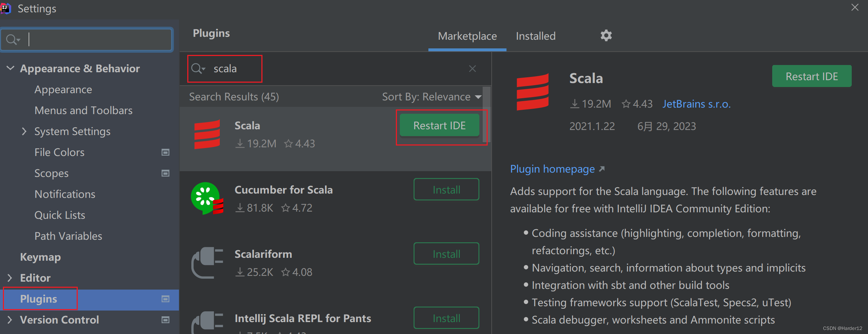This screenshot has width=868, height=334.
Task: Click the project-level indicator icon next to File Colors
Action: pos(166,152)
